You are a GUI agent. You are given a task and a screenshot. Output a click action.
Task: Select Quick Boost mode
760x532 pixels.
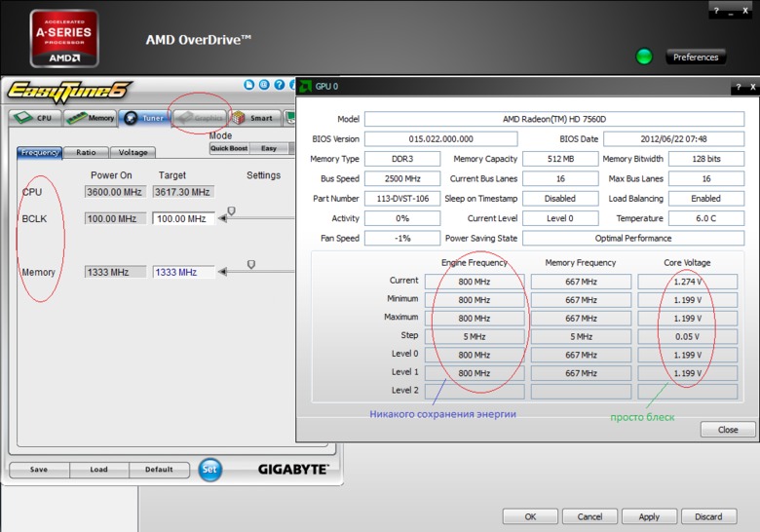(229, 148)
